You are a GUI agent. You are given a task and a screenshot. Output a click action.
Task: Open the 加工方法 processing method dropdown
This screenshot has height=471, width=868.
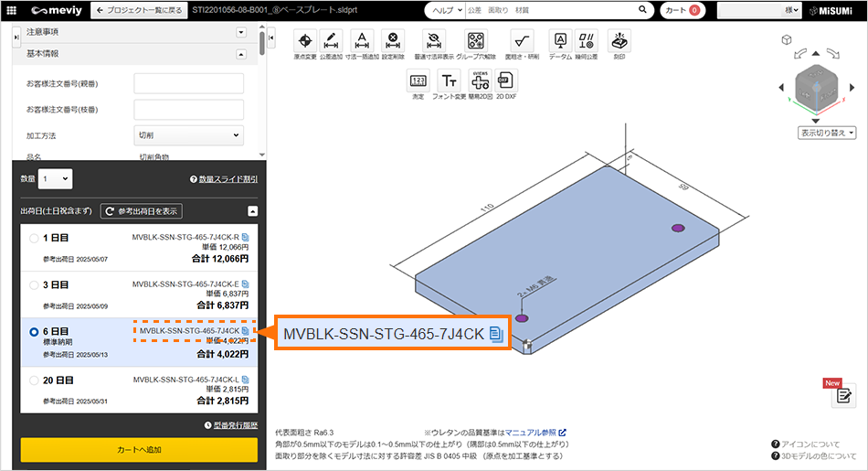(189, 135)
